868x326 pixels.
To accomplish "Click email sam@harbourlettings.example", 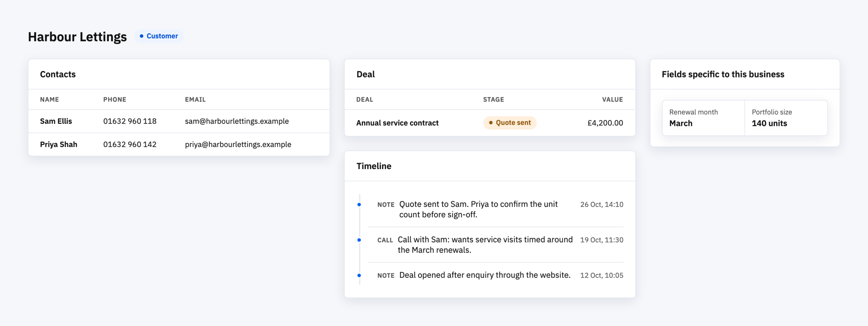I will click(x=237, y=121).
